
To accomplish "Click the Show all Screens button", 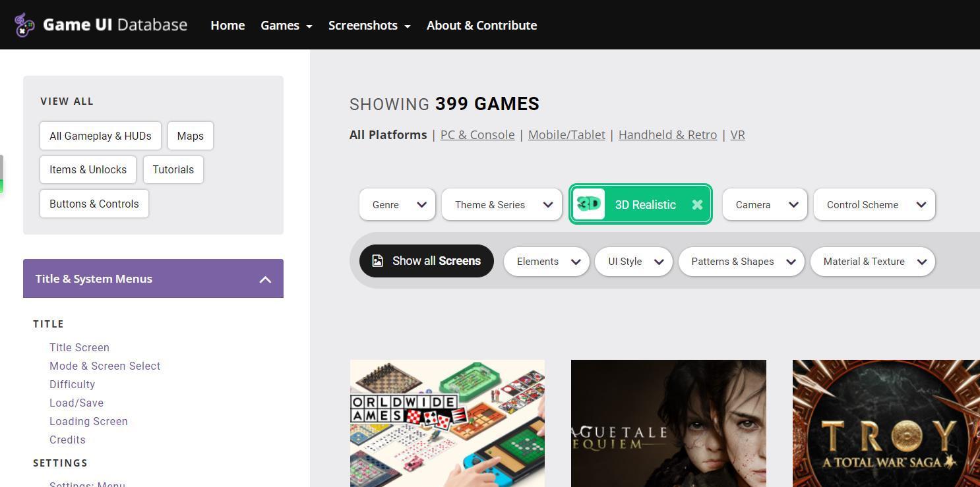I will [427, 261].
